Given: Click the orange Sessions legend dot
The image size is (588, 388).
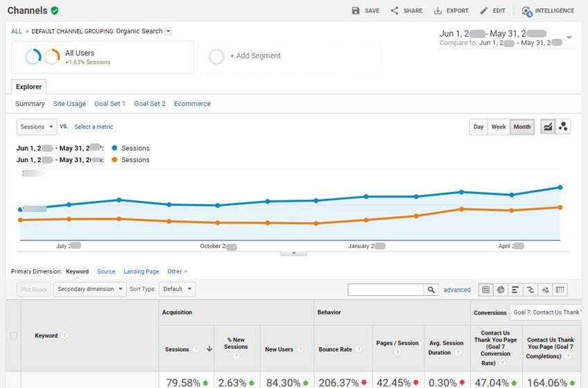Looking at the screenshot, I should pos(114,159).
